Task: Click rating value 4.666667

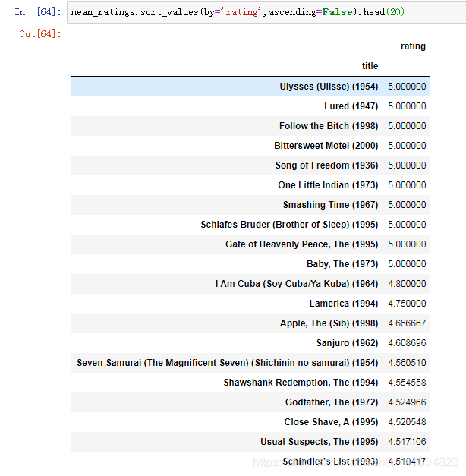Action: pos(407,323)
